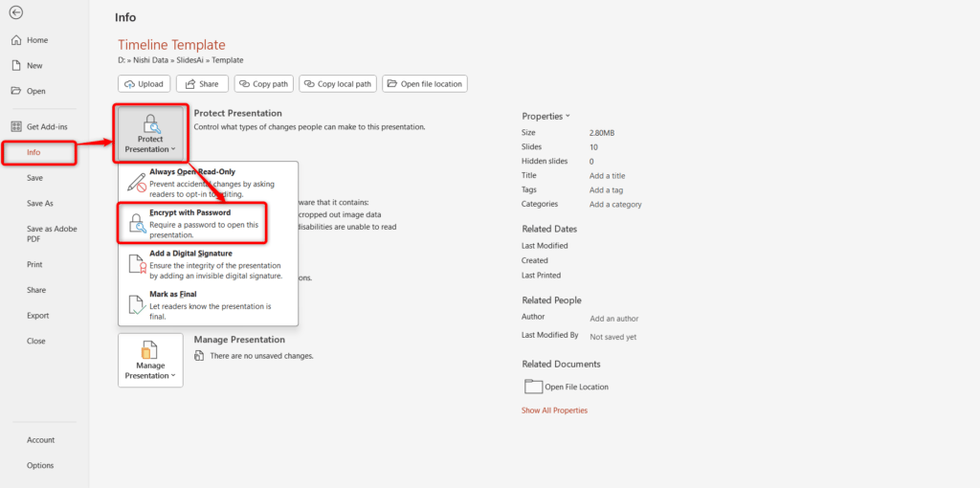Image resolution: width=980 pixels, height=488 pixels.
Task: Click the back arrow icon
Action: tap(16, 12)
